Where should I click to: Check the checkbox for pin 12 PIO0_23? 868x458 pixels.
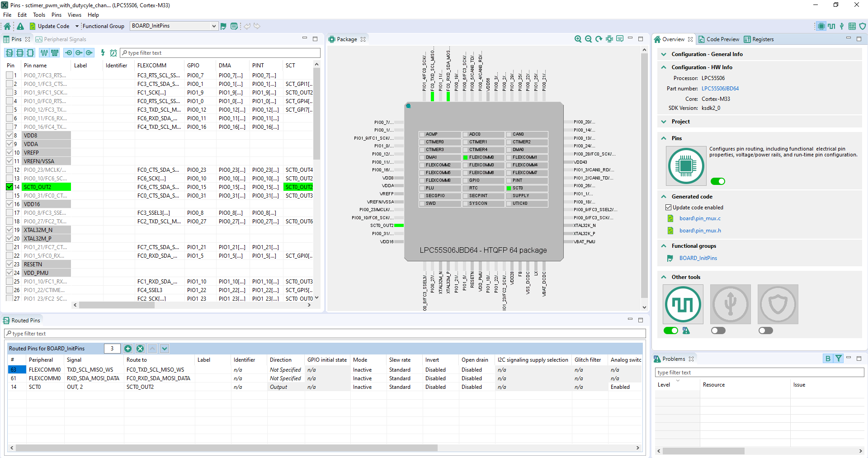click(9, 170)
